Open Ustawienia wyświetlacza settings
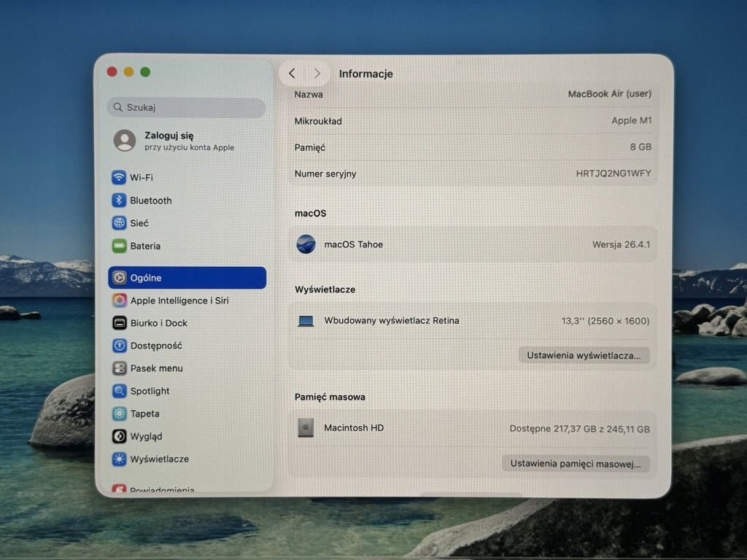 coord(584,355)
